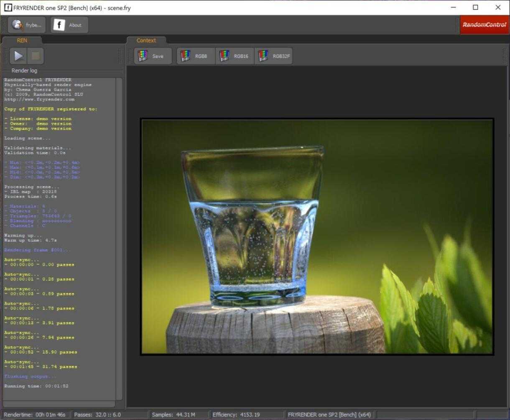Open the About dialog
The height and width of the screenshot is (420, 510).
[x=69, y=25]
